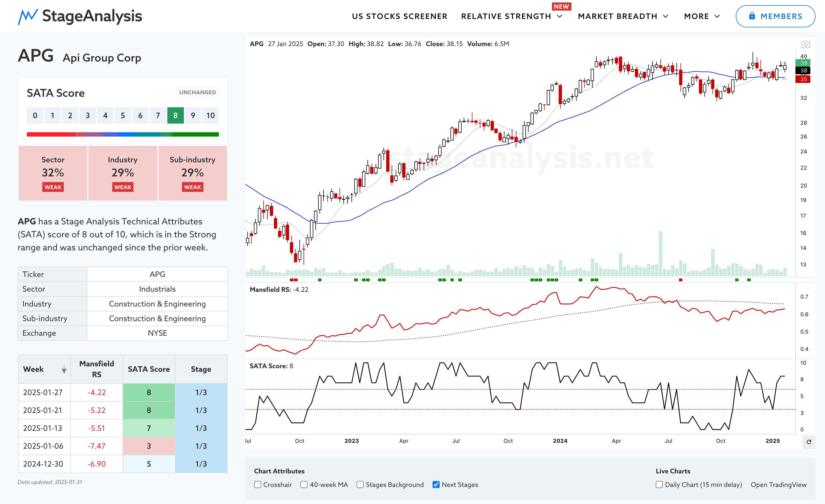
Task: Click the StageAnalysis logo icon
Action: (28, 16)
